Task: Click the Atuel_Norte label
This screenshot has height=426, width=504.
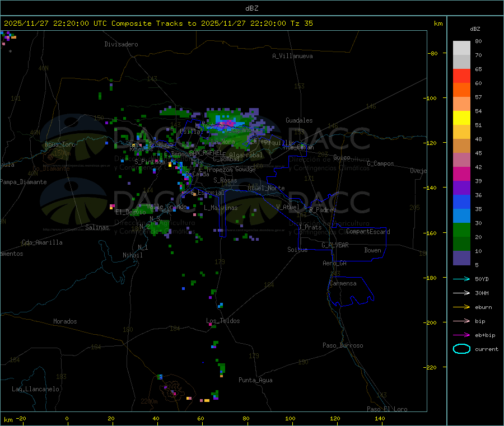Action: [266, 188]
